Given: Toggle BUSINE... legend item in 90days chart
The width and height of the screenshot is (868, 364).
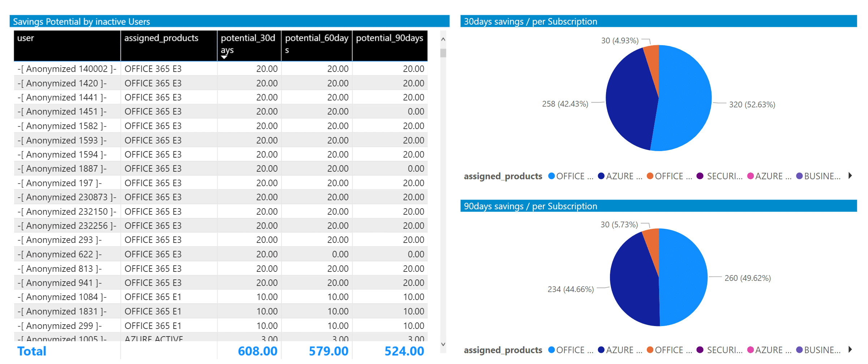Looking at the screenshot, I should [x=818, y=350].
